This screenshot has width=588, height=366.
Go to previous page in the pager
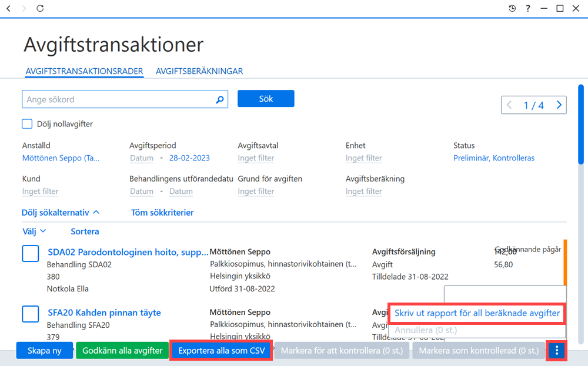[x=509, y=105]
